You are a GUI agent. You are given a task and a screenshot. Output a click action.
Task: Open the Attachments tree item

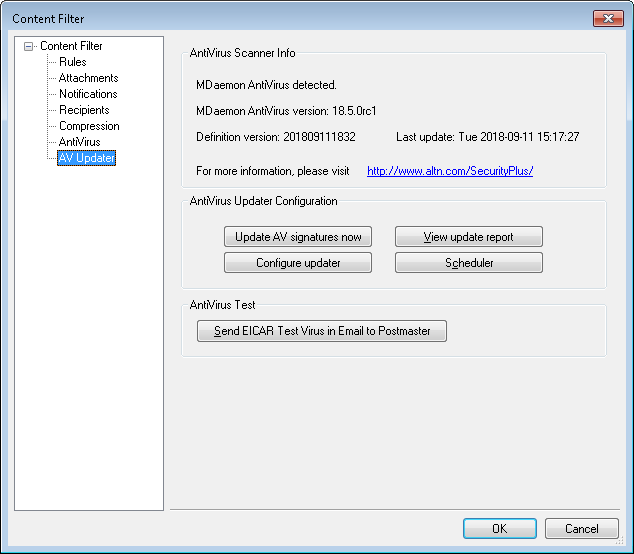[x=89, y=78]
